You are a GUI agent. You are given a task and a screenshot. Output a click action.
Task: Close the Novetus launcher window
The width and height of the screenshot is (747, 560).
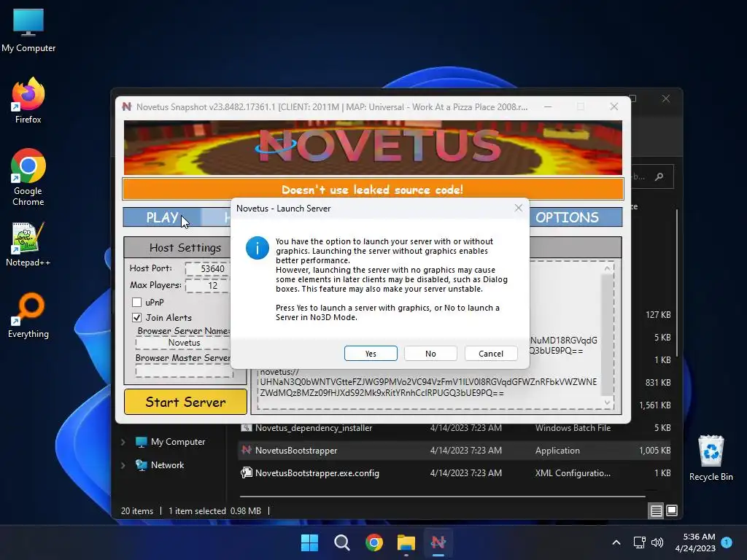pos(614,106)
